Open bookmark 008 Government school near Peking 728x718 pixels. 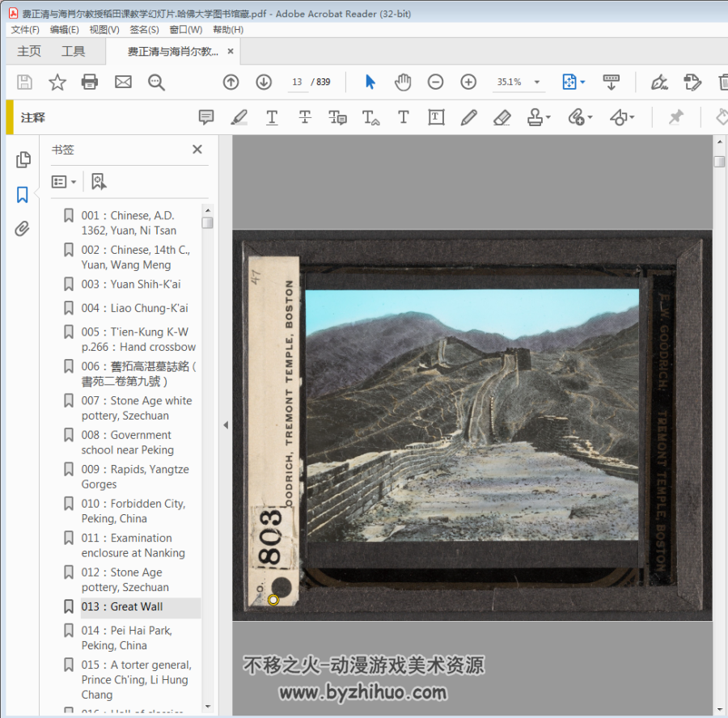pos(127,442)
